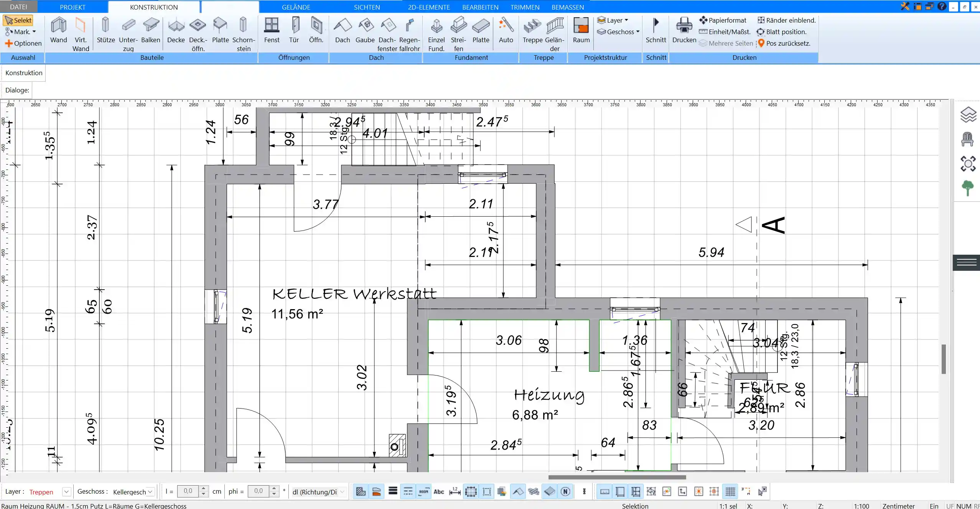This screenshot has height=509, width=980.
Task: Toggle hatching display in bottom toolbar
Action: tap(361, 492)
